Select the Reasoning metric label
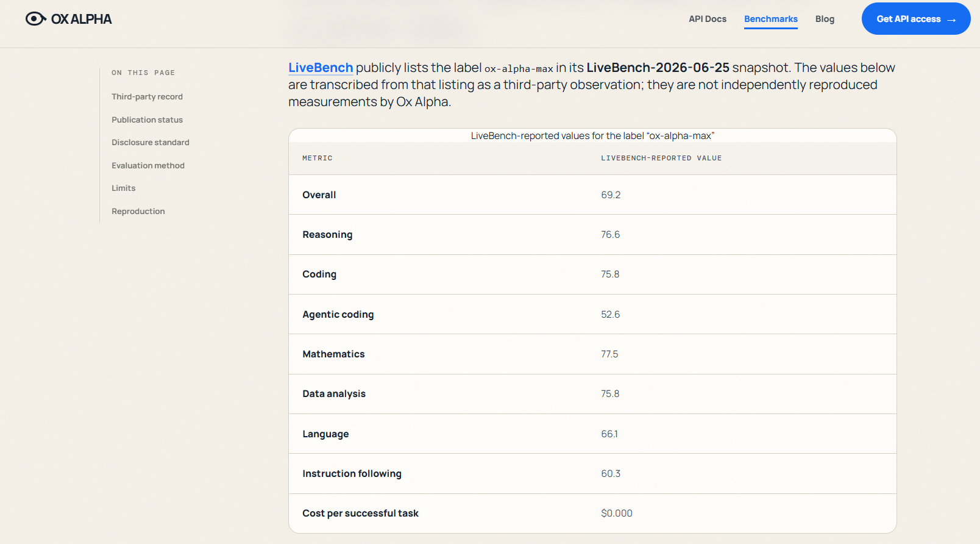980x544 pixels. pyautogui.click(x=327, y=235)
